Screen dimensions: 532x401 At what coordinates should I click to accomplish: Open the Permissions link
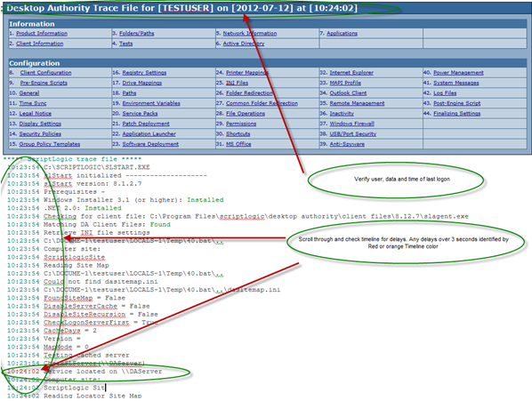[241, 124]
